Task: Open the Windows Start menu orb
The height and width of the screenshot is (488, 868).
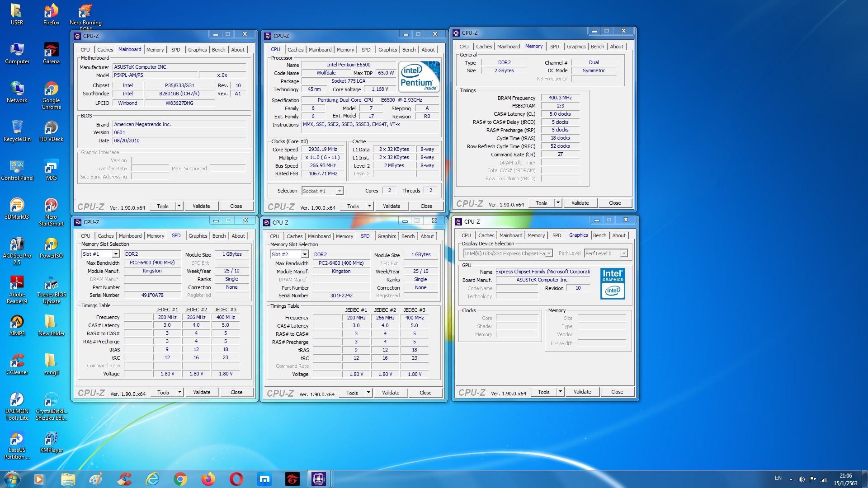Action: click(x=12, y=479)
